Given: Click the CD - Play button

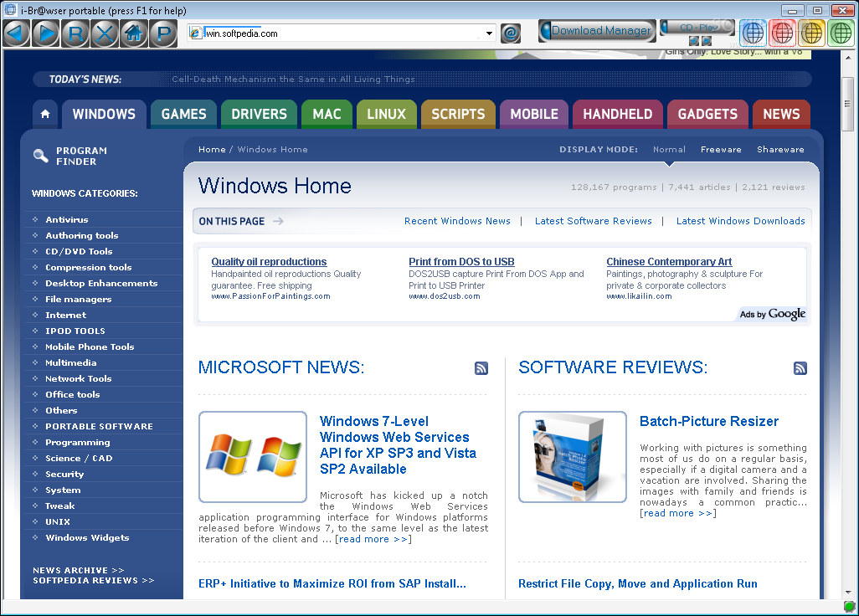Looking at the screenshot, I should (698, 28).
